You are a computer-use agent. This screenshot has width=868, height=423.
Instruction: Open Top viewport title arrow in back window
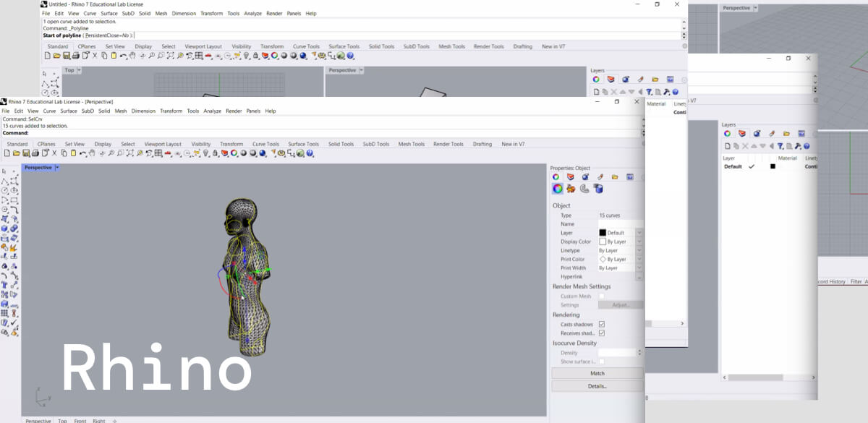point(80,70)
